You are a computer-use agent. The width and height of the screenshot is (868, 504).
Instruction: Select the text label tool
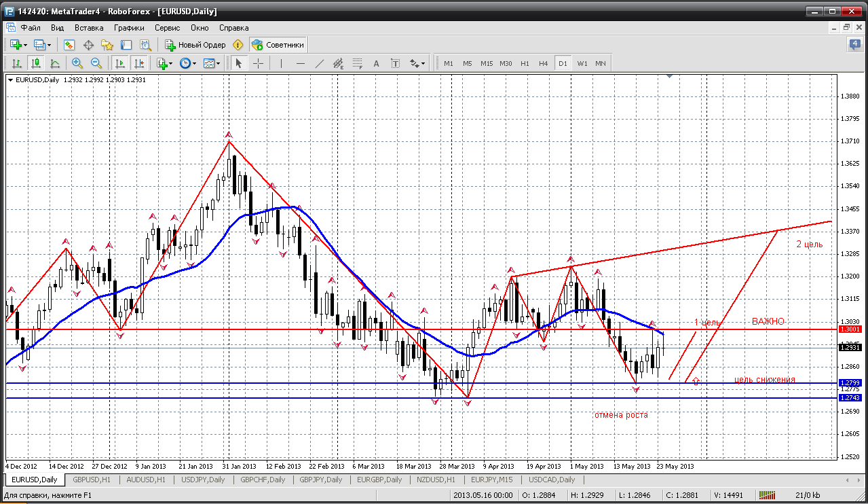pyautogui.click(x=396, y=63)
